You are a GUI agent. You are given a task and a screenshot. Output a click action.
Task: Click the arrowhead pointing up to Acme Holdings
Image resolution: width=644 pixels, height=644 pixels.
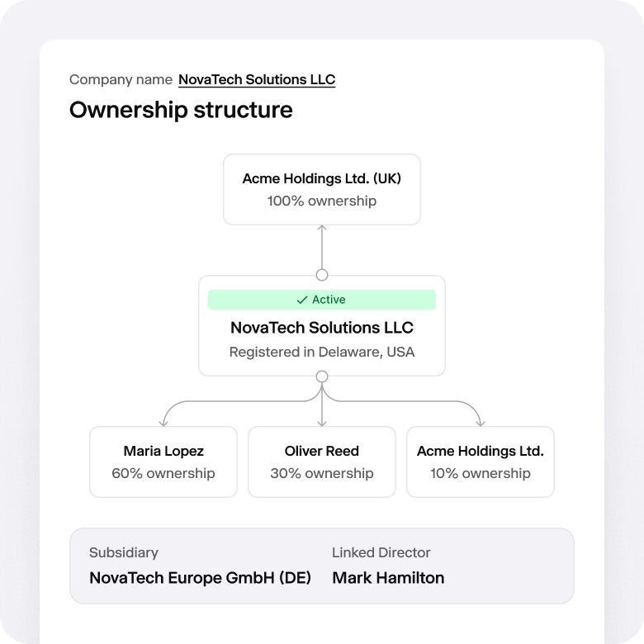pos(322,230)
